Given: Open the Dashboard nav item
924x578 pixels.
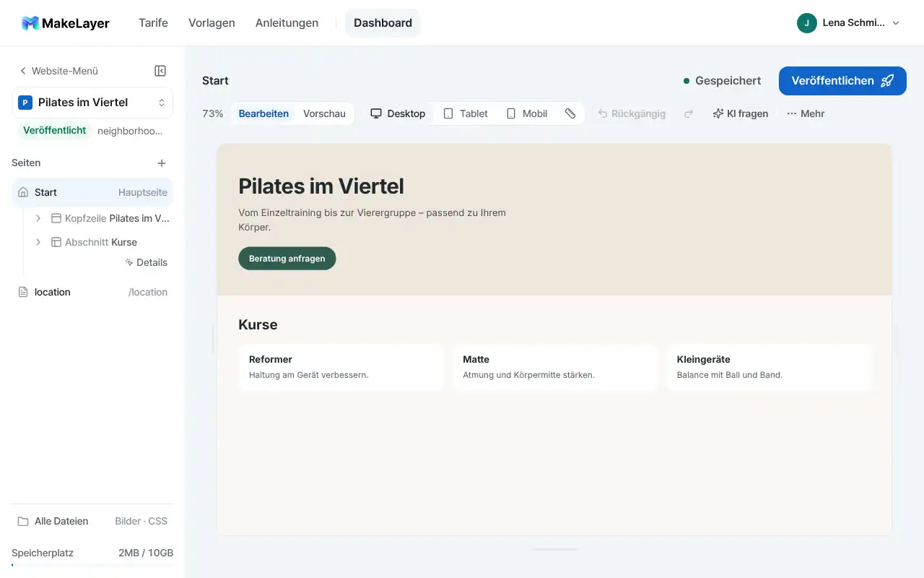Looking at the screenshot, I should pos(383,23).
